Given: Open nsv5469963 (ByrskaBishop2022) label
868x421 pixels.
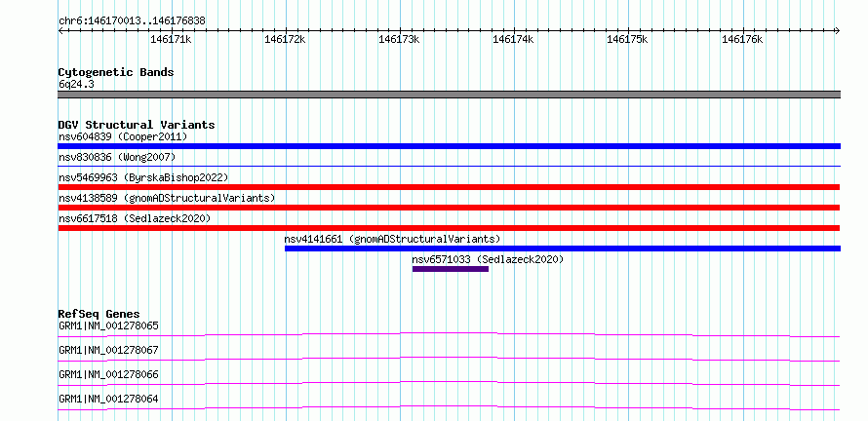Looking at the screenshot, I should pyautogui.click(x=143, y=177).
